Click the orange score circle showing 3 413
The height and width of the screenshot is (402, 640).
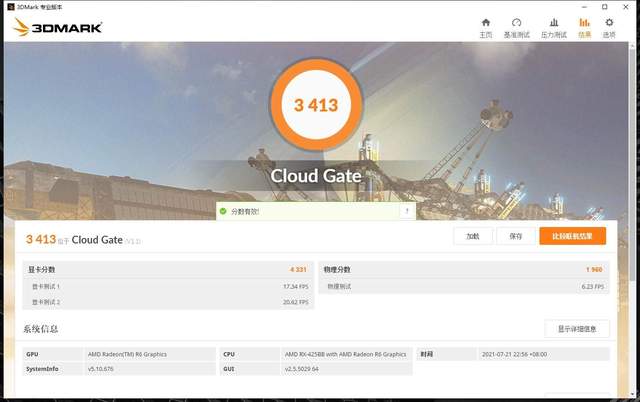316,104
